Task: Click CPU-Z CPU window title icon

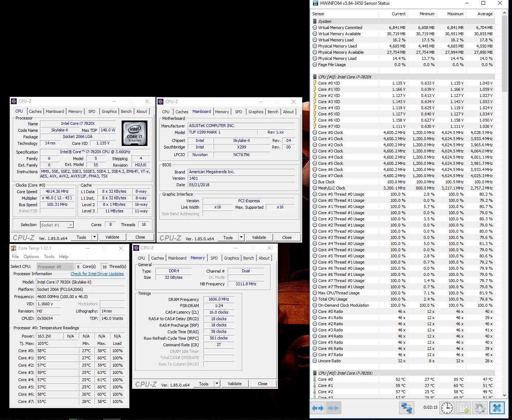Action: tap(14, 101)
